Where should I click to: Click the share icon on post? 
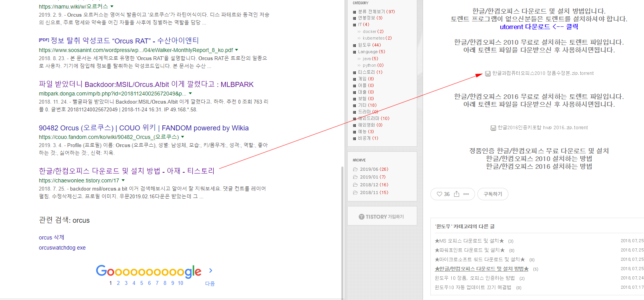point(456,194)
